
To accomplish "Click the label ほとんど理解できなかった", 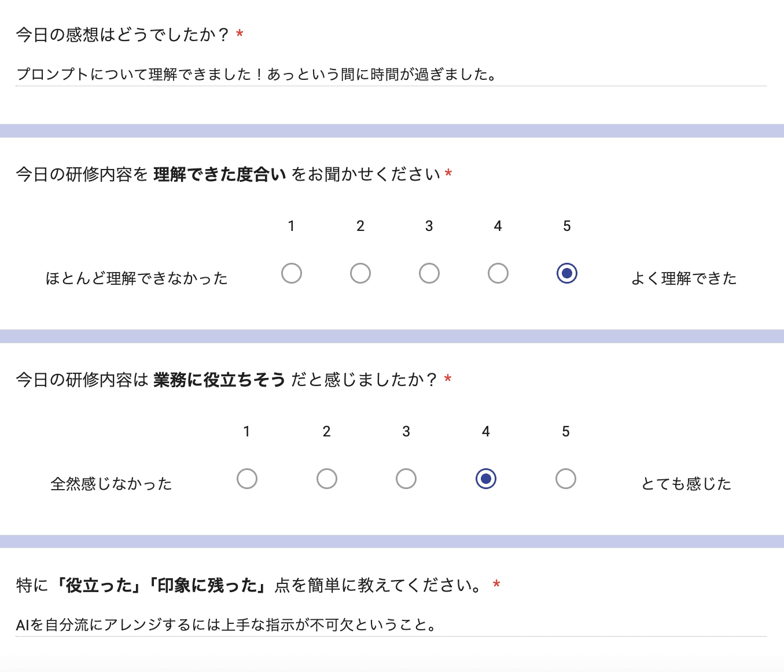I will tap(136, 278).
